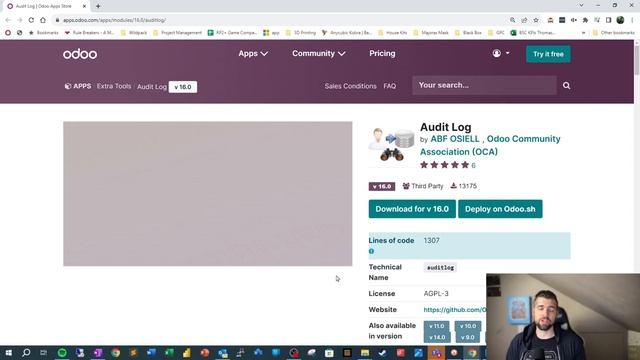Viewport: 640px width, 360px height.
Task: Click the Try it free button
Action: pos(548,54)
